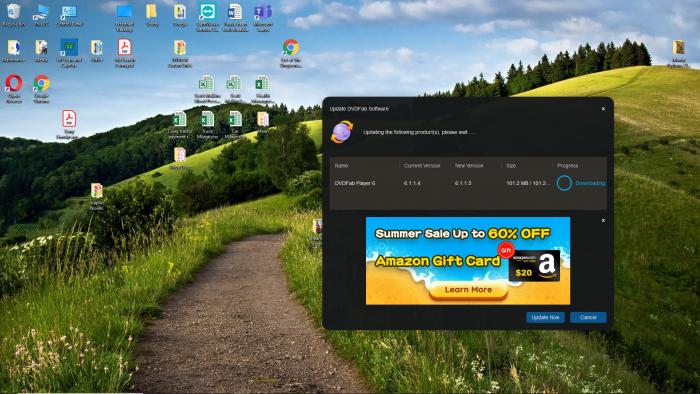Screen dimensions: 700x394
Task: Click the Amazon $20 gift card image
Action: (x=534, y=266)
